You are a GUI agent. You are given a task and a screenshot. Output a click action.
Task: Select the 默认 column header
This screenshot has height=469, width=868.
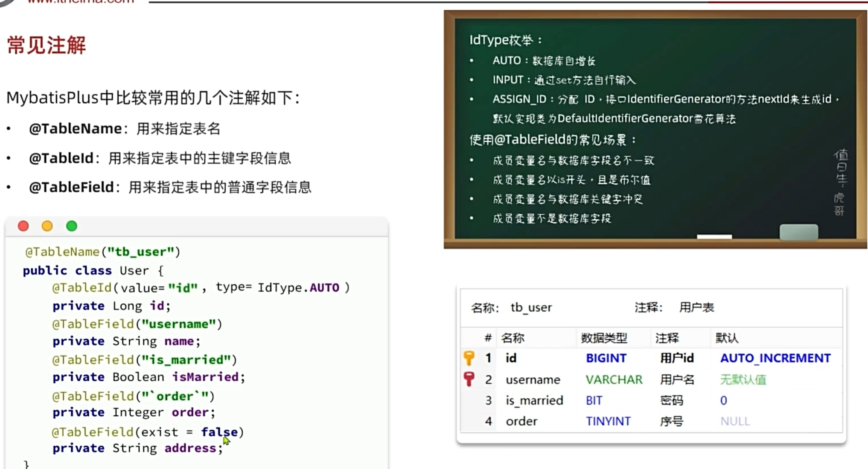coord(727,338)
